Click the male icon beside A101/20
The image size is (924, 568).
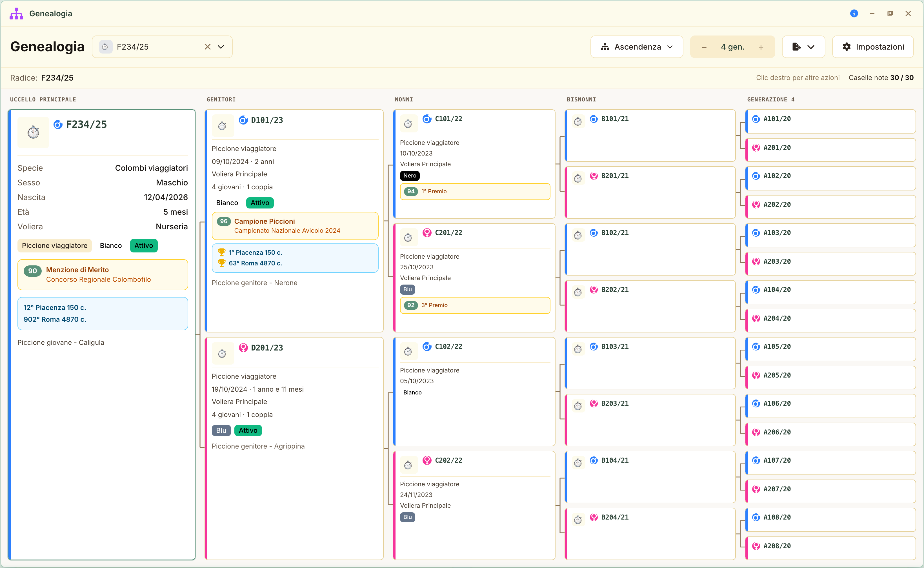(756, 119)
